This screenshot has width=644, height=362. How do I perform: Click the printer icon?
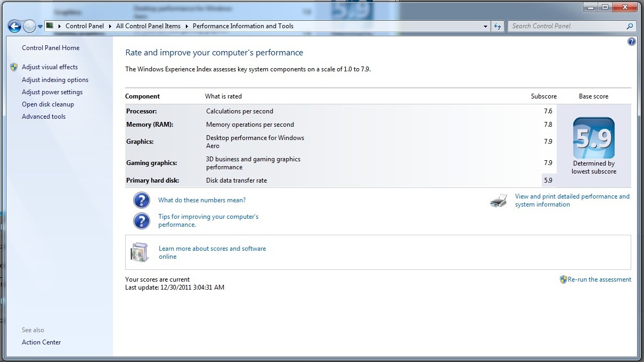pos(499,201)
